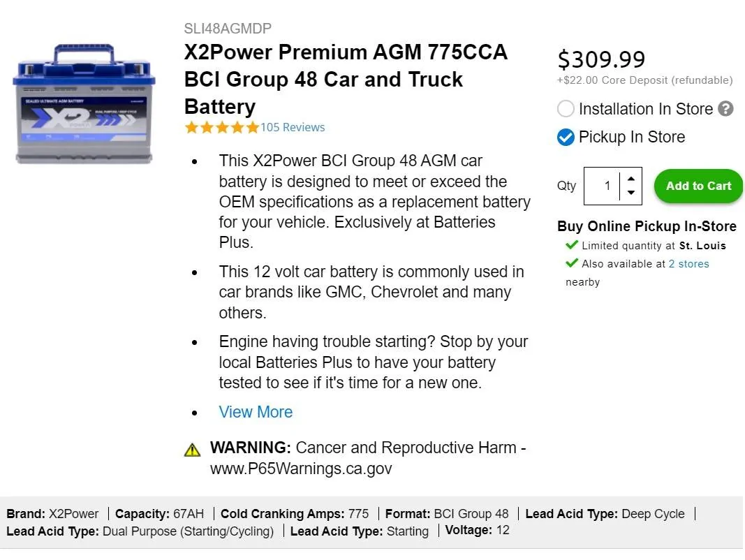Screen dimensions: 745x560
Task: Select the Installation In Store option
Action: pyautogui.click(x=566, y=109)
